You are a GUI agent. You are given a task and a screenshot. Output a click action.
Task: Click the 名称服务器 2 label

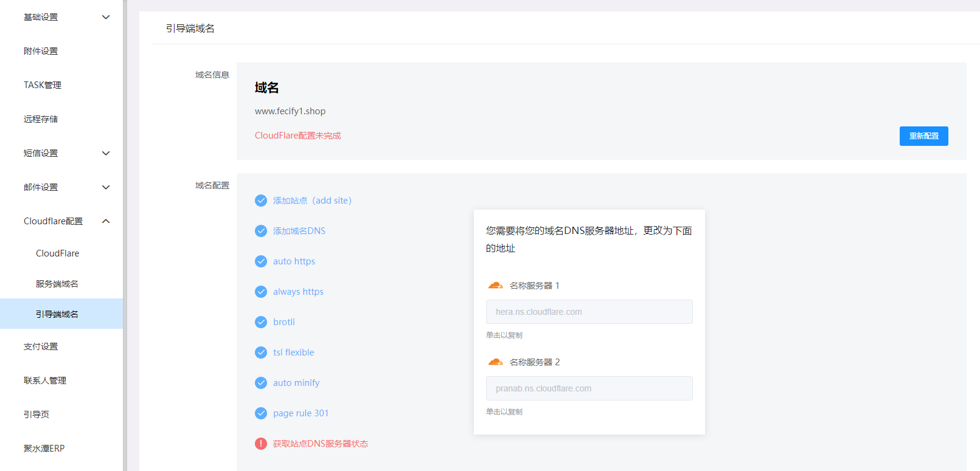(x=535, y=362)
